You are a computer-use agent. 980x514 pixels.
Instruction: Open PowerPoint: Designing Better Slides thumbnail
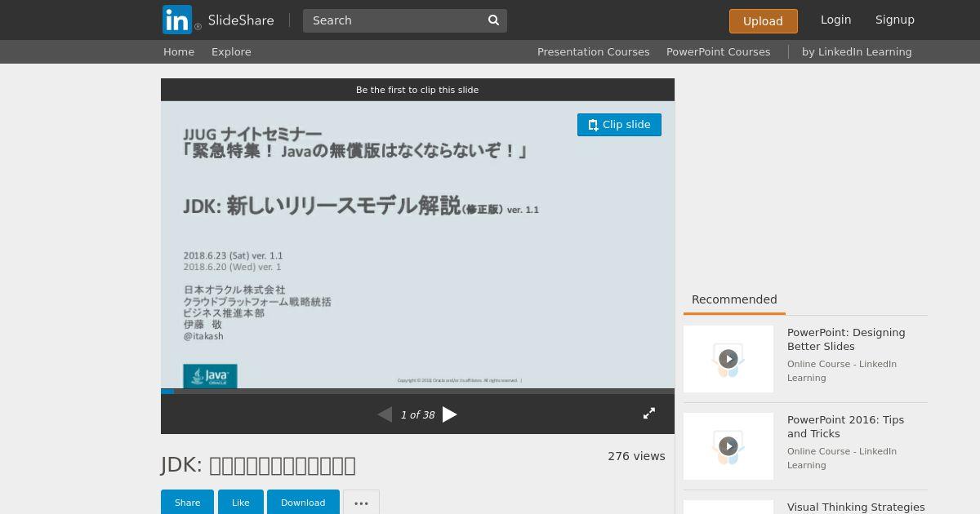click(728, 359)
